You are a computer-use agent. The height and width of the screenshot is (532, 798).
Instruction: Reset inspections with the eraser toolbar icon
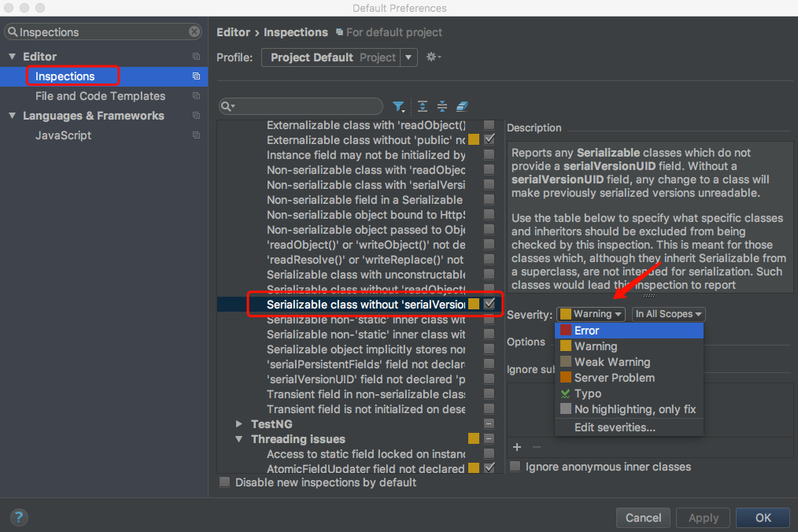464,106
